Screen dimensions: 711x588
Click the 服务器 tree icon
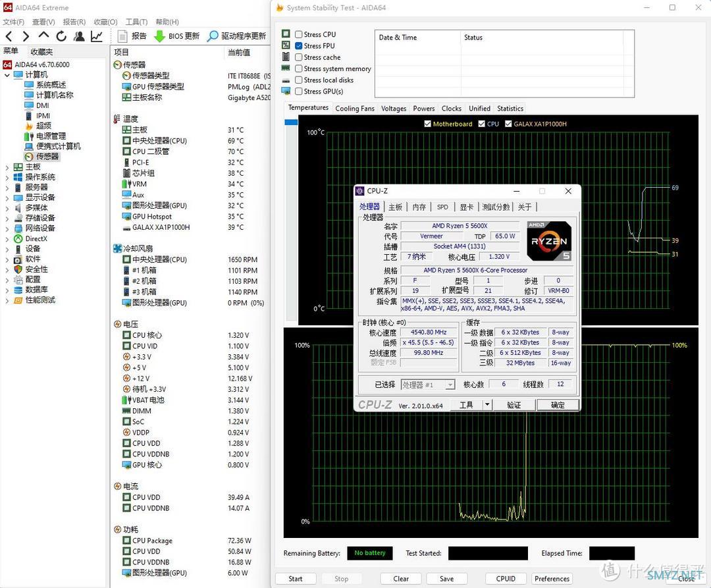coord(18,187)
